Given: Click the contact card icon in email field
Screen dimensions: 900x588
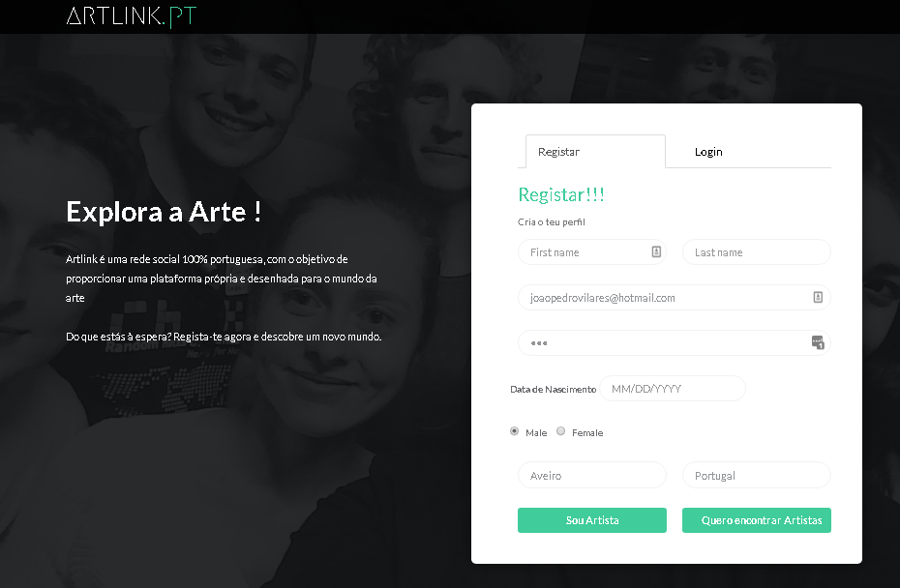Looking at the screenshot, I should (x=818, y=297).
